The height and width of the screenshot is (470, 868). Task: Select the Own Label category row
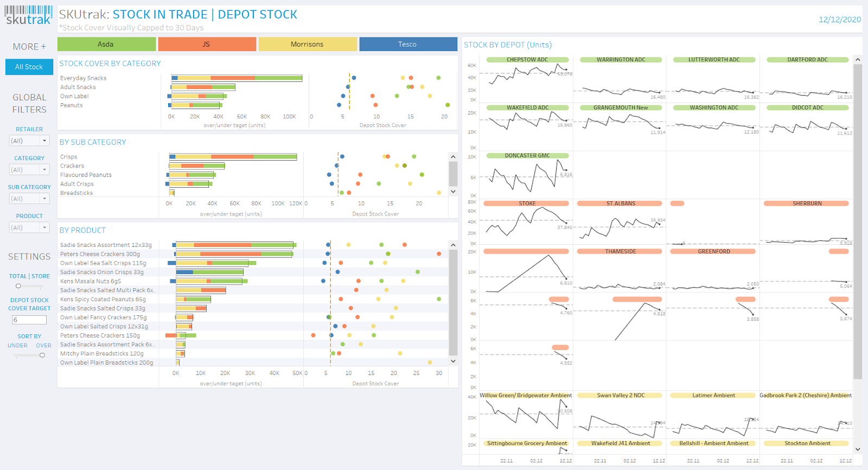click(74, 96)
